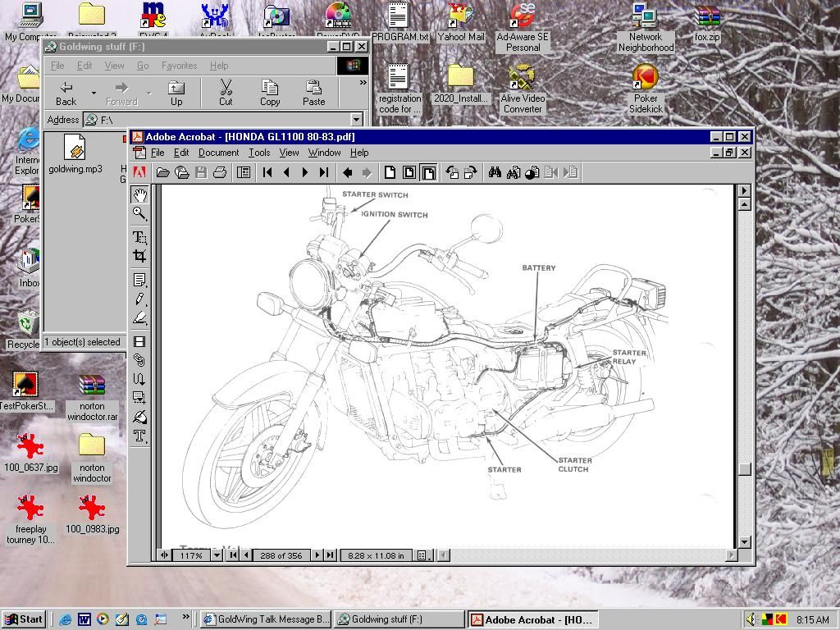Go to previous page via status bar button
This screenshot has height=630, width=840.
click(x=245, y=555)
